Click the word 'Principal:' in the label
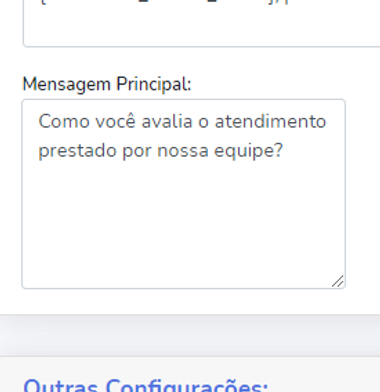Viewport: 380px width, 392px height. click(154, 84)
